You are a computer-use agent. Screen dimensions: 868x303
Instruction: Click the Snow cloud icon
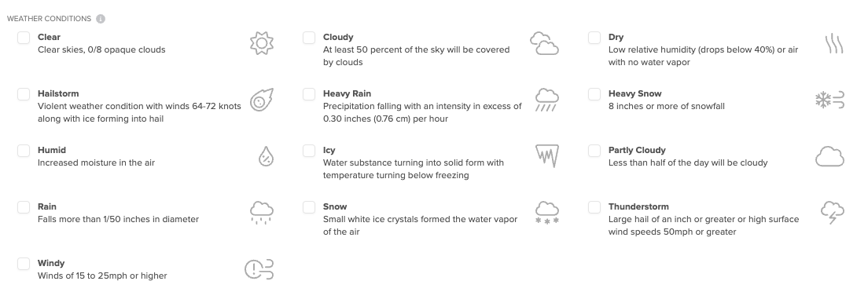[x=547, y=213]
